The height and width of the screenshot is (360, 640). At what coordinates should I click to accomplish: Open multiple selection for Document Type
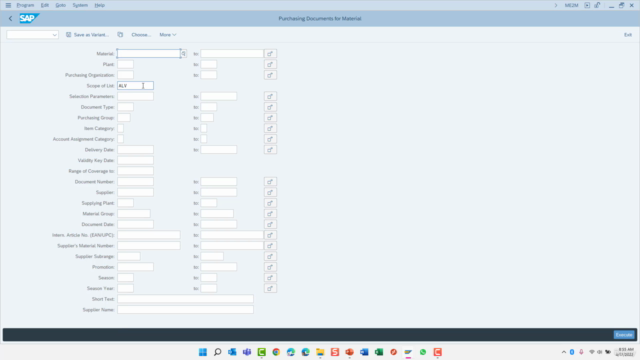pos(270,107)
